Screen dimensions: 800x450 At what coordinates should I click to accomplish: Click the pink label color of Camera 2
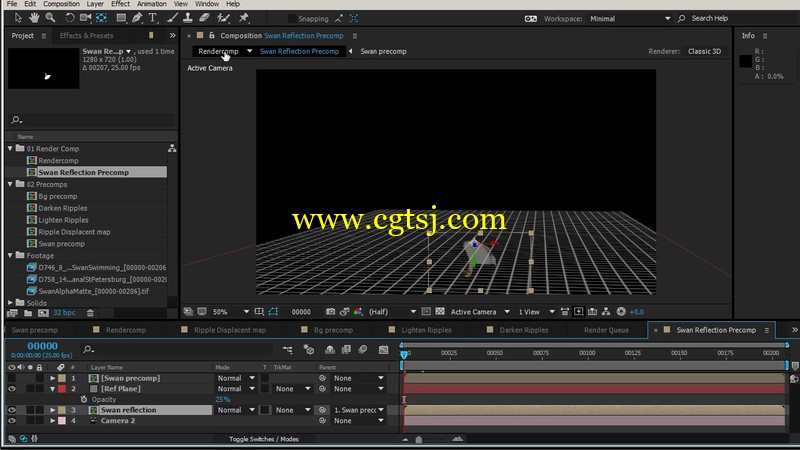tap(62, 420)
